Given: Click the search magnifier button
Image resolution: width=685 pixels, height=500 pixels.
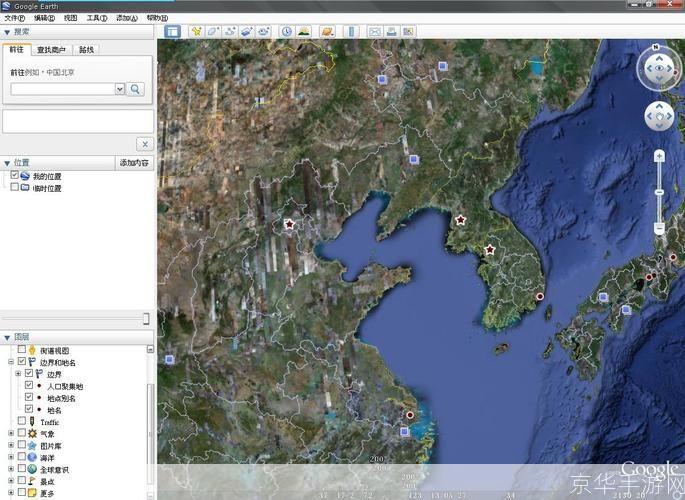Looking at the screenshot, I should pyautogui.click(x=135, y=89).
